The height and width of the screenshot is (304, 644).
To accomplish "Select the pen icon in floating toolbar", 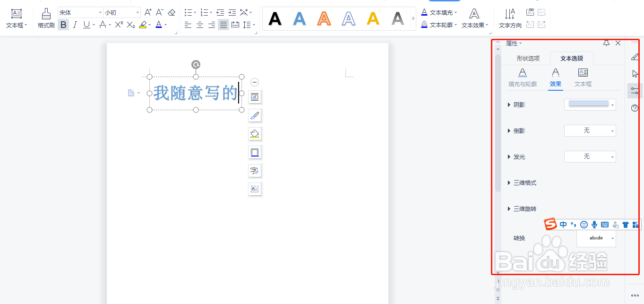I will pyautogui.click(x=255, y=115).
